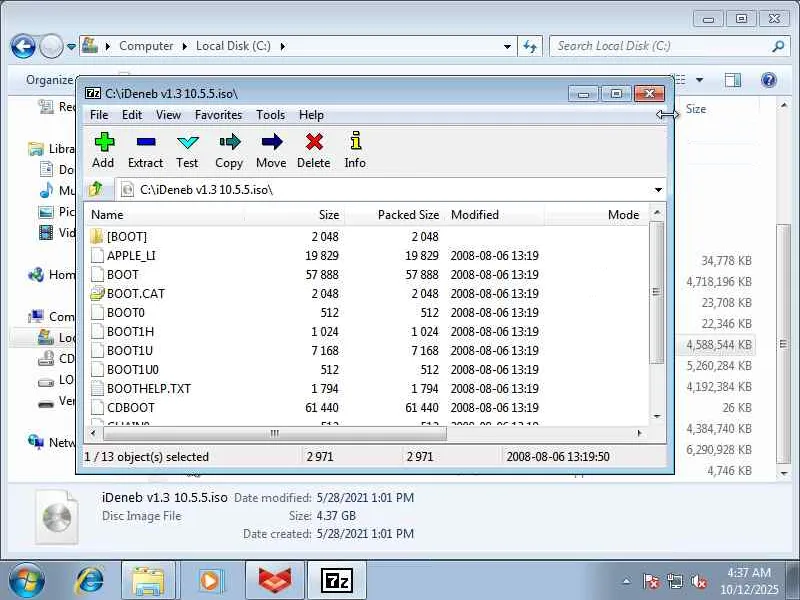
Task: Click Explorer's Back navigation button
Action: tap(23, 46)
